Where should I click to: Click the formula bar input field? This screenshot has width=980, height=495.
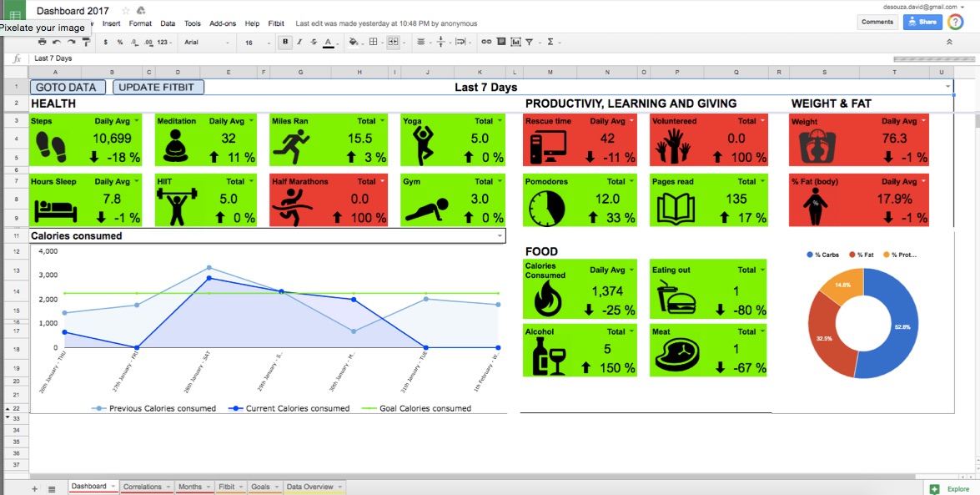[x=463, y=58]
